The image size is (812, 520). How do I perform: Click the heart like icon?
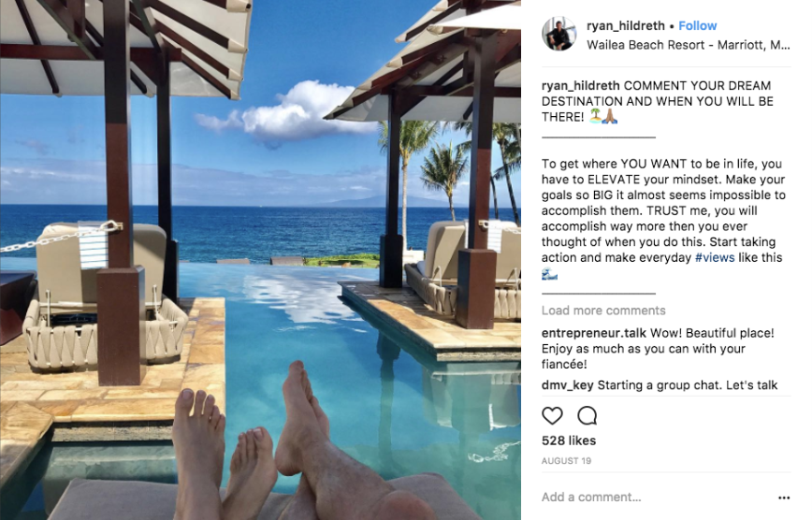click(552, 415)
